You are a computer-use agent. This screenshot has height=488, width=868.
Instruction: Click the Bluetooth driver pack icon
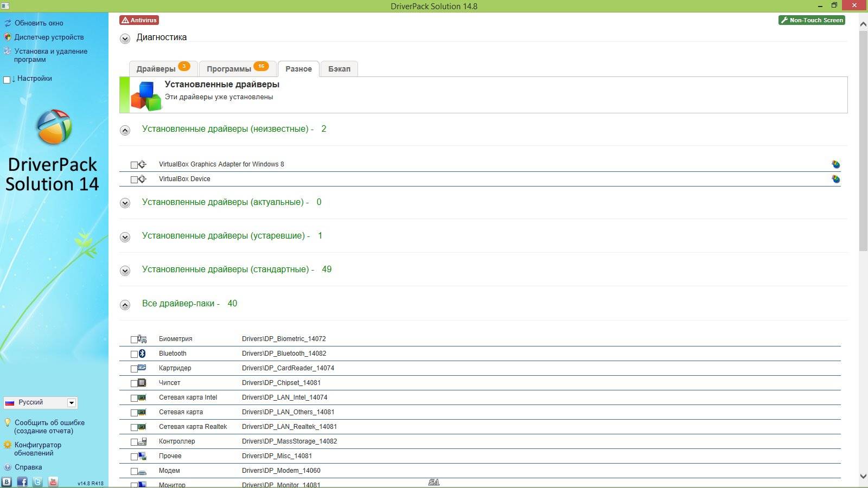click(142, 354)
